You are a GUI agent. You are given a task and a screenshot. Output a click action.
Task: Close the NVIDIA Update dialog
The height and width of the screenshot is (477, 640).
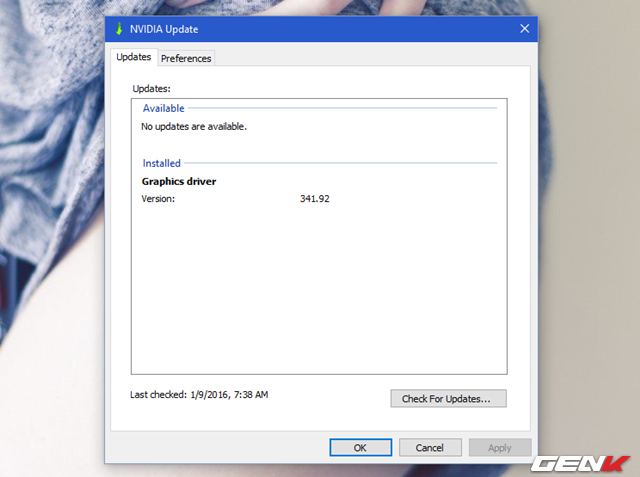click(x=524, y=29)
